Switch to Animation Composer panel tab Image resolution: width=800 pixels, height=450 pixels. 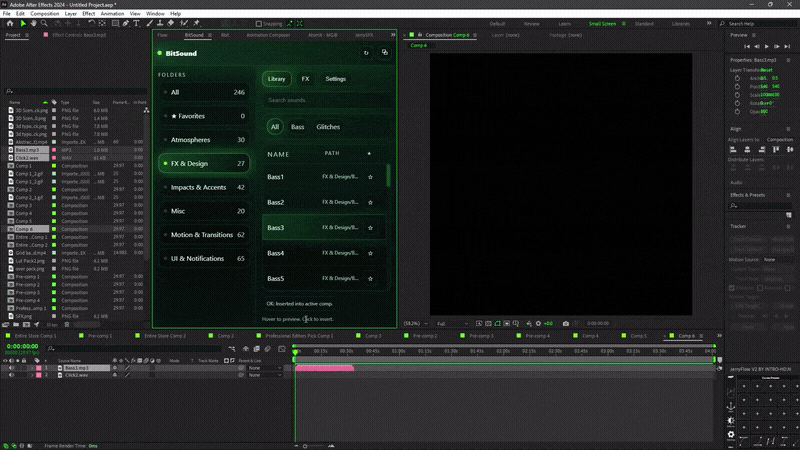coord(268,35)
